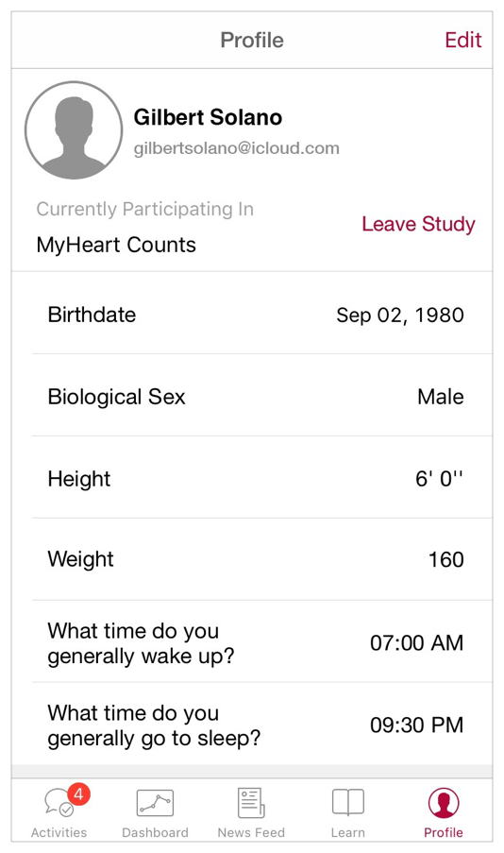504x853 pixels.
Task: Open the Learn book icon
Action: pyautogui.click(x=348, y=803)
